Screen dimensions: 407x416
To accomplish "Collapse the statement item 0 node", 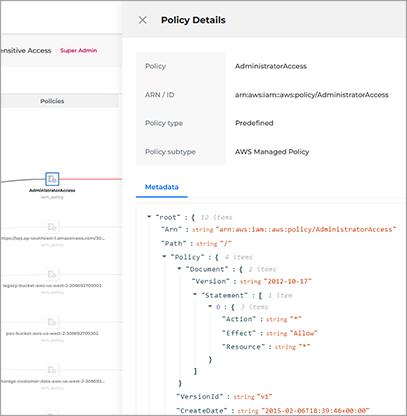I will click(210, 306).
